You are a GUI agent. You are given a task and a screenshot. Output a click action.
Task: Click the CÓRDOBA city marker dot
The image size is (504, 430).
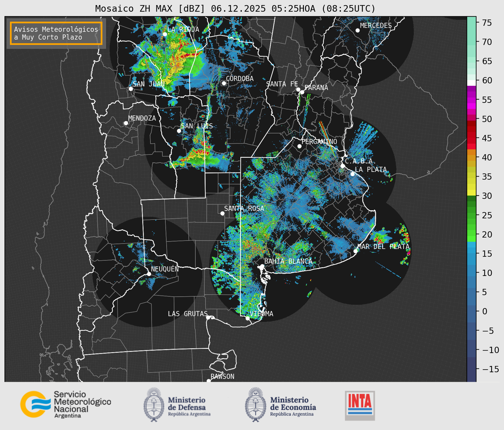point(224,83)
